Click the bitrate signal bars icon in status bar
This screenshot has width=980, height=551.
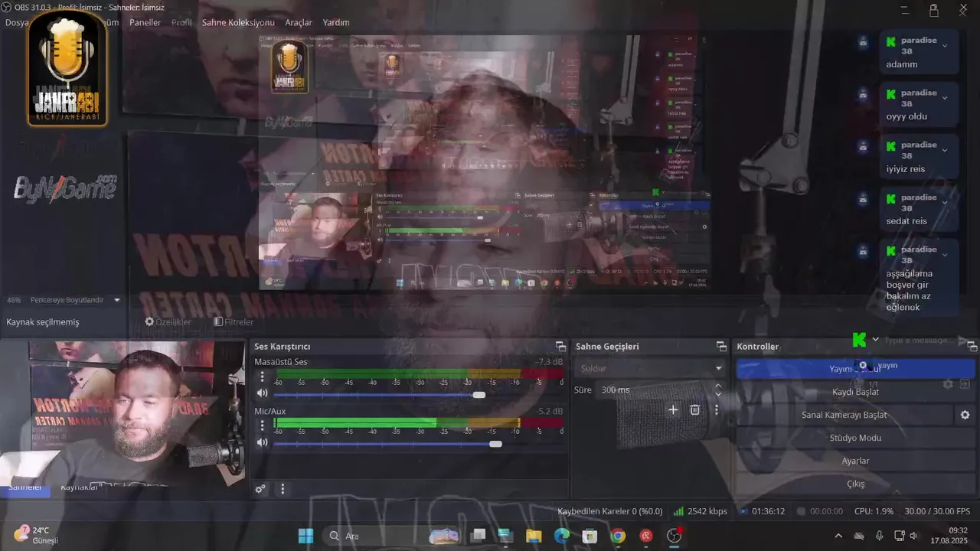[678, 511]
